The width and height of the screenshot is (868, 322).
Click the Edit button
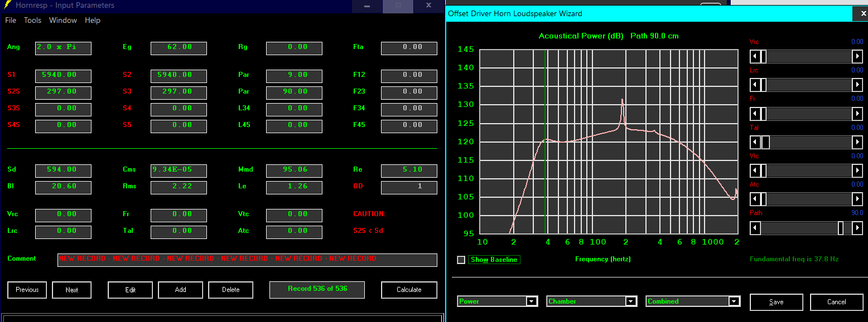pos(131,290)
